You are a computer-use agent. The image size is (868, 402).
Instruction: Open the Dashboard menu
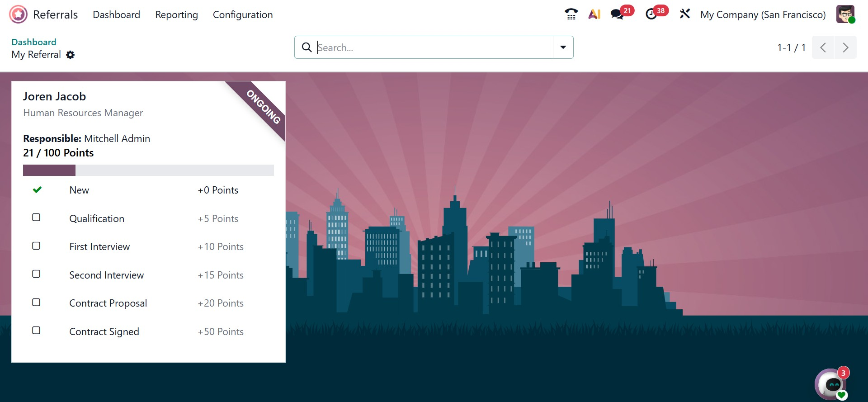click(x=116, y=15)
